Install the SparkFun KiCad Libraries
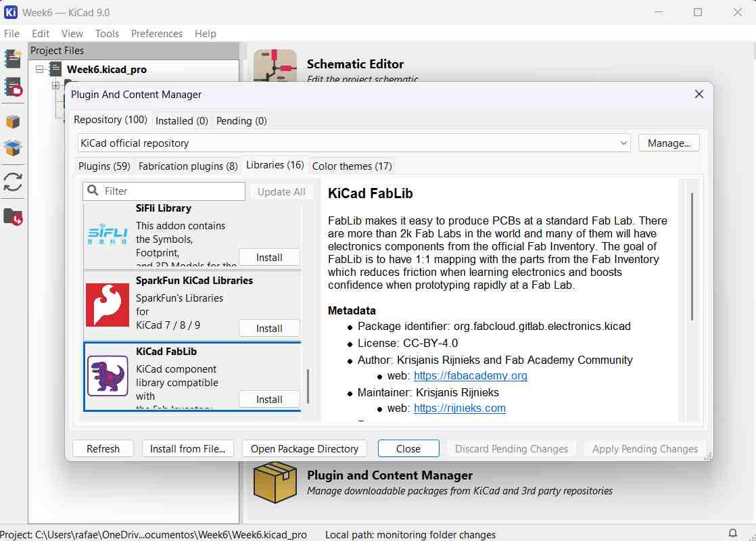The image size is (756, 541). point(269,329)
